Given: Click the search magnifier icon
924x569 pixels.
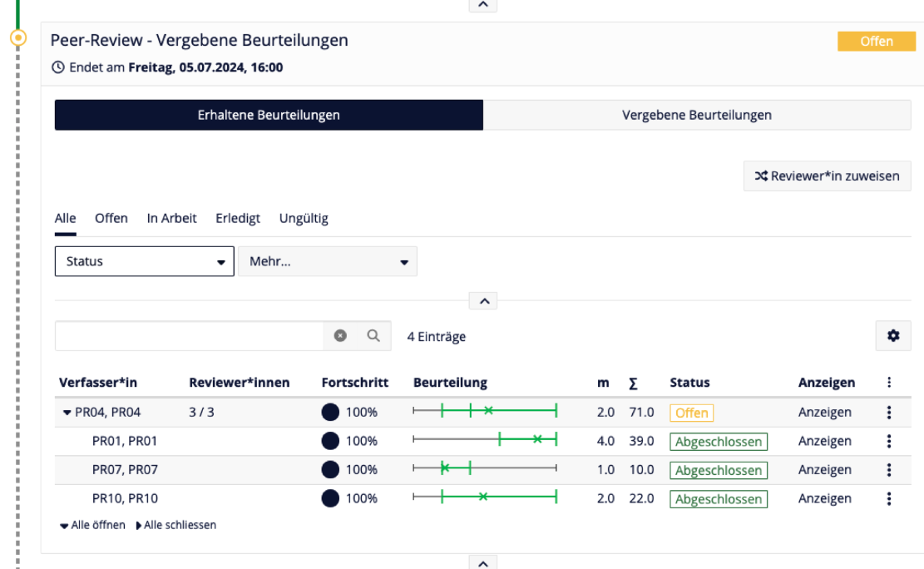Looking at the screenshot, I should [x=372, y=335].
